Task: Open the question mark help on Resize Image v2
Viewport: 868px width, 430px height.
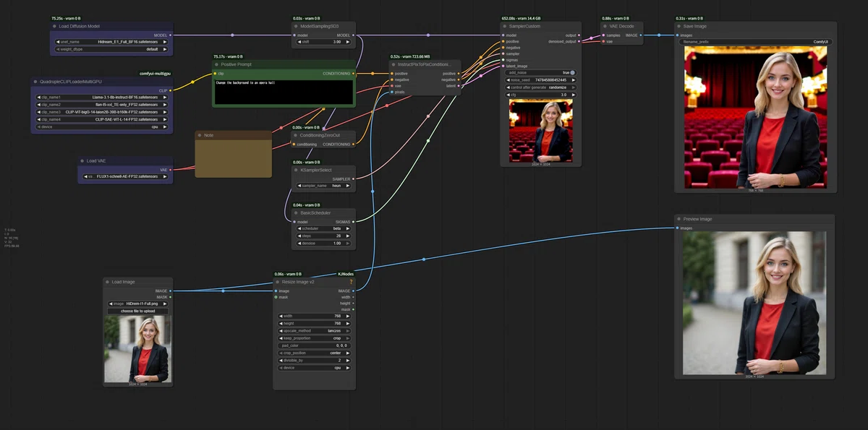Action: pos(351,282)
